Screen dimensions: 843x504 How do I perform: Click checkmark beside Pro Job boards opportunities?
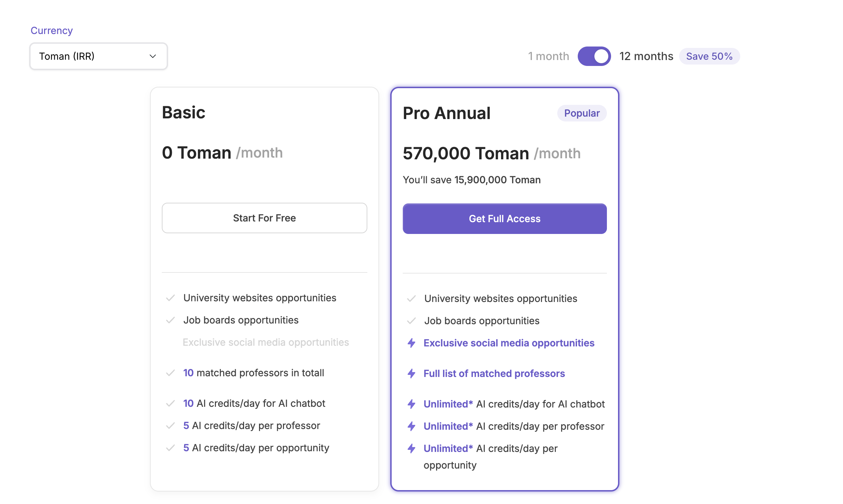click(x=411, y=321)
